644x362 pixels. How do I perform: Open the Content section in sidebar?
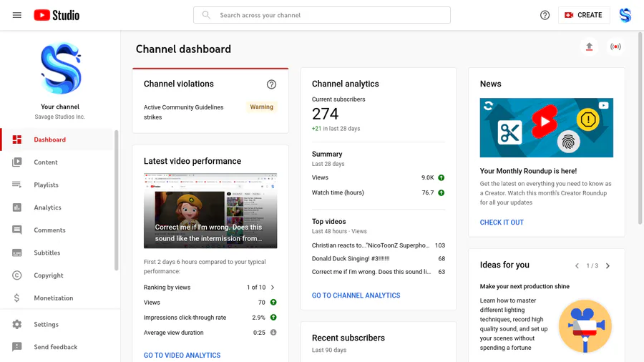pyautogui.click(x=46, y=162)
